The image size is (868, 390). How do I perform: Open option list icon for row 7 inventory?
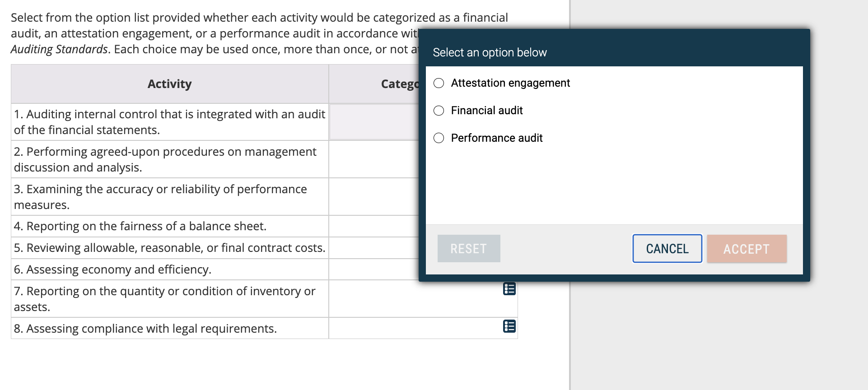point(509,289)
